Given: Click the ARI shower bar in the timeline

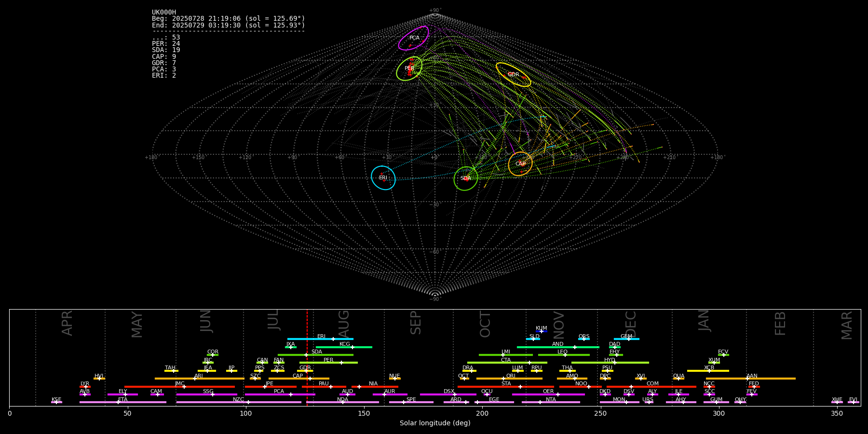Looking at the screenshot, I should pyautogui.click(x=200, y=379).
